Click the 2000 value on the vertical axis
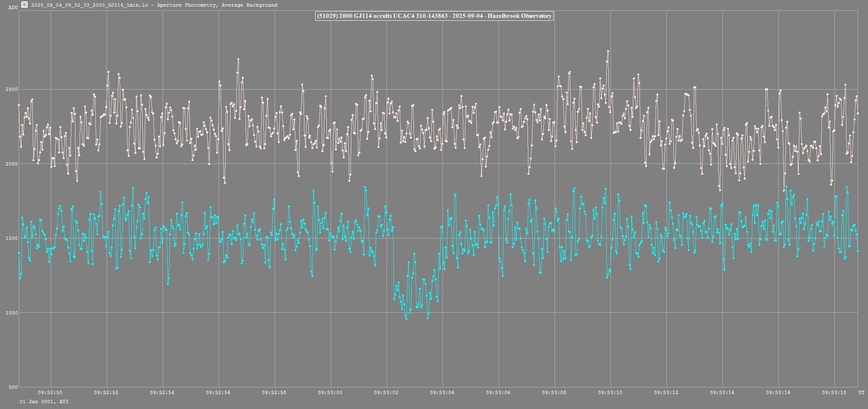The width and height of the screenshot is (868, 409). (12, 164)
